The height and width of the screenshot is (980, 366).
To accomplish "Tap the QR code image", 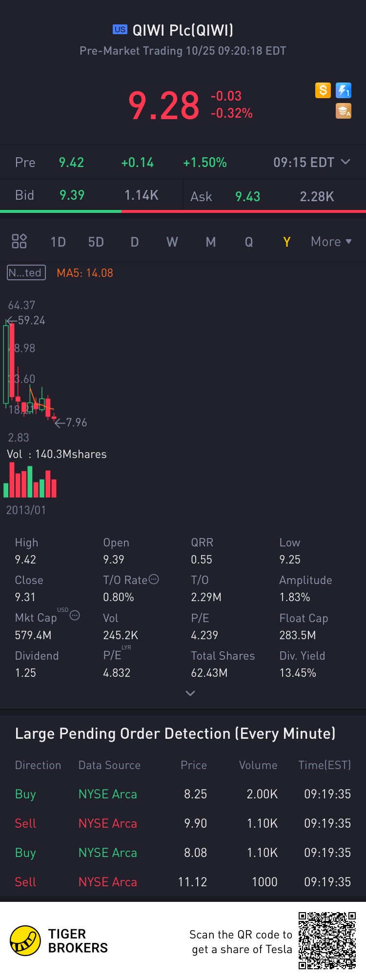I will (327, 940).
